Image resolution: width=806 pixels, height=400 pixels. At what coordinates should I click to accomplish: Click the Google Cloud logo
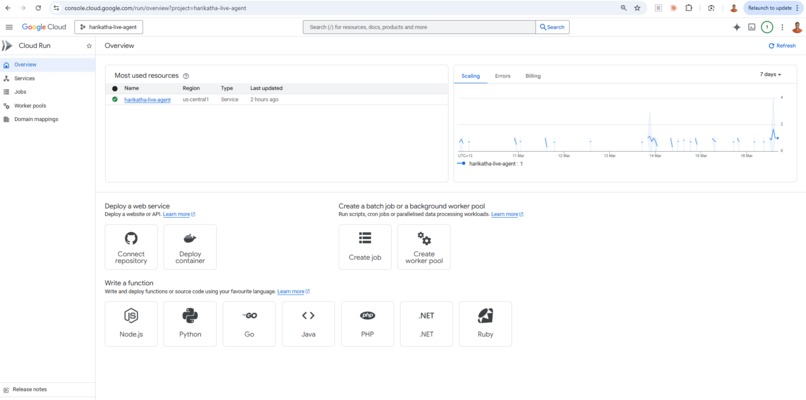(44, 27)
